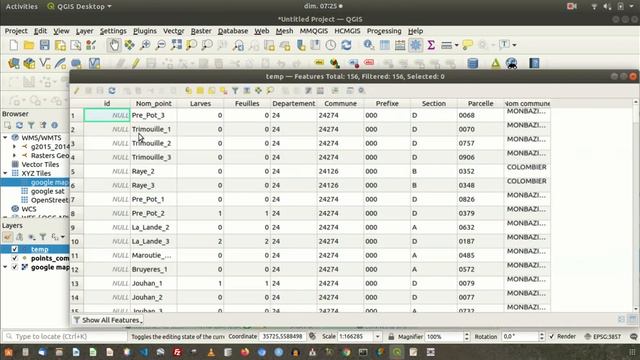Expand the g2015_2014 tree entry
640x360 pixels.
tap(14, 147)
